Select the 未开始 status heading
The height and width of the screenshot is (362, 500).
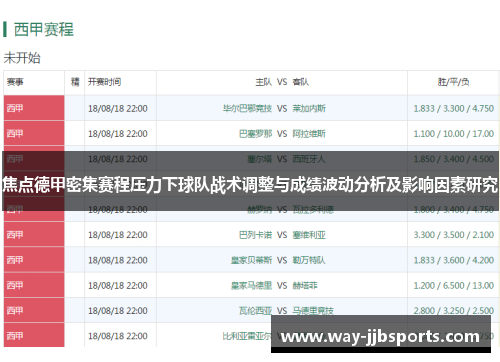22,58
